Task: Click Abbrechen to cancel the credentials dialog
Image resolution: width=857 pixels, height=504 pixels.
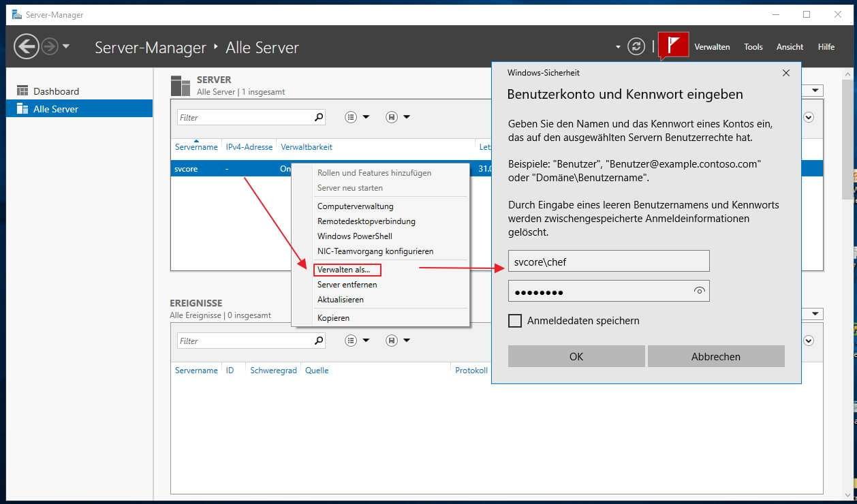Action: coord(715,356)
